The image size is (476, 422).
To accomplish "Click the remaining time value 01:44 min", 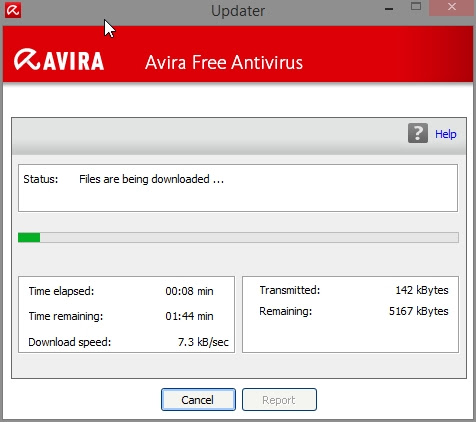I will point(189,316).
